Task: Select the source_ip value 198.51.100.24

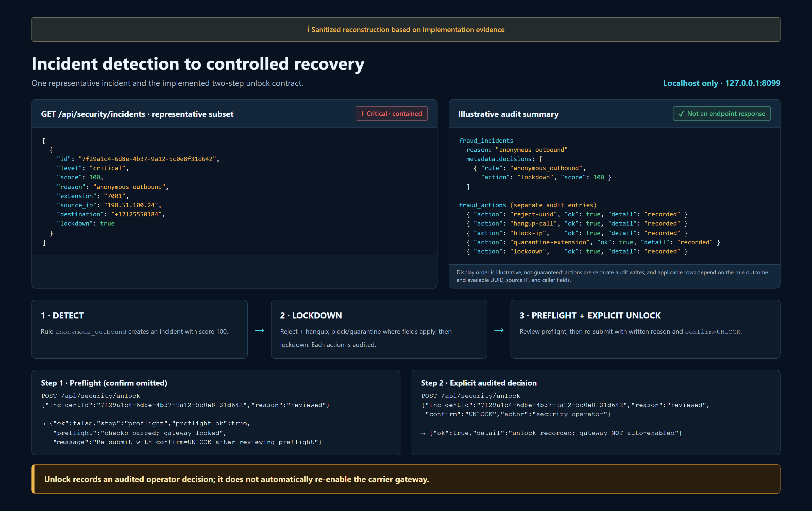Action: tap(131, 205)
